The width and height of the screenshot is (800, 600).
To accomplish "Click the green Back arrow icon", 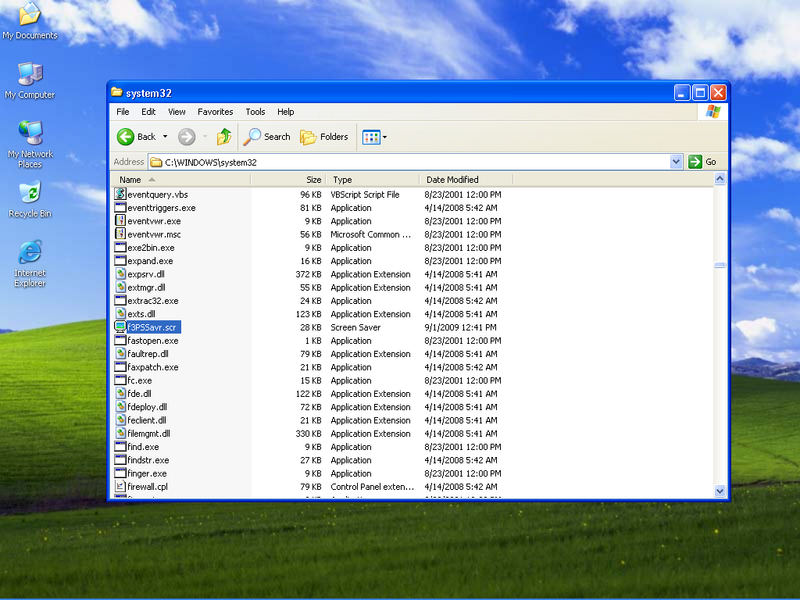I will tap(126, 137).
